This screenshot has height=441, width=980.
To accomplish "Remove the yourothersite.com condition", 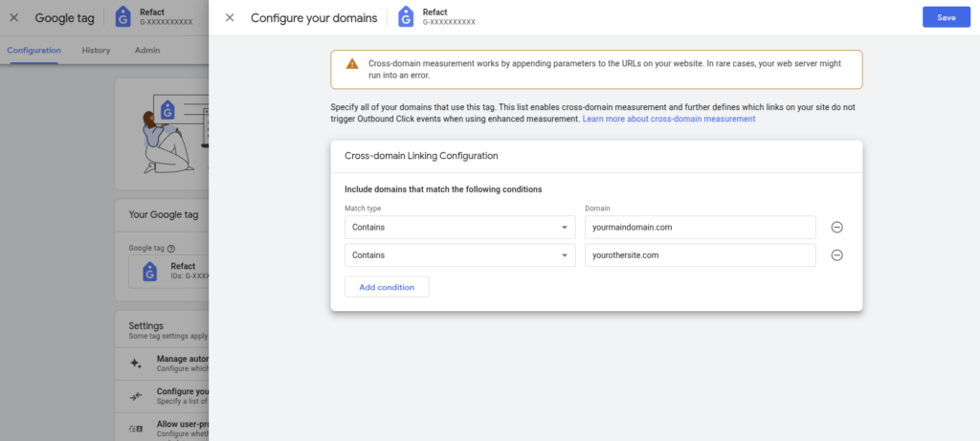I will click(836, 254).
